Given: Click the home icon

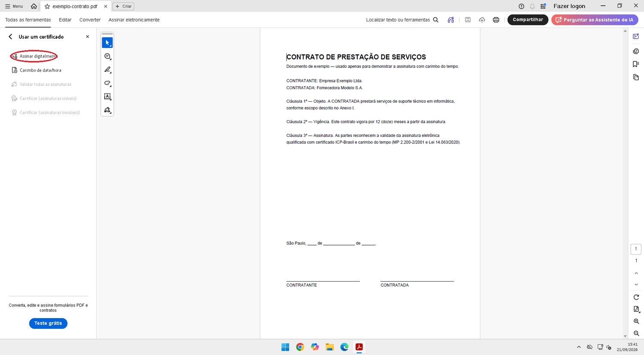Looking at the screenshot, I should 34,6.
